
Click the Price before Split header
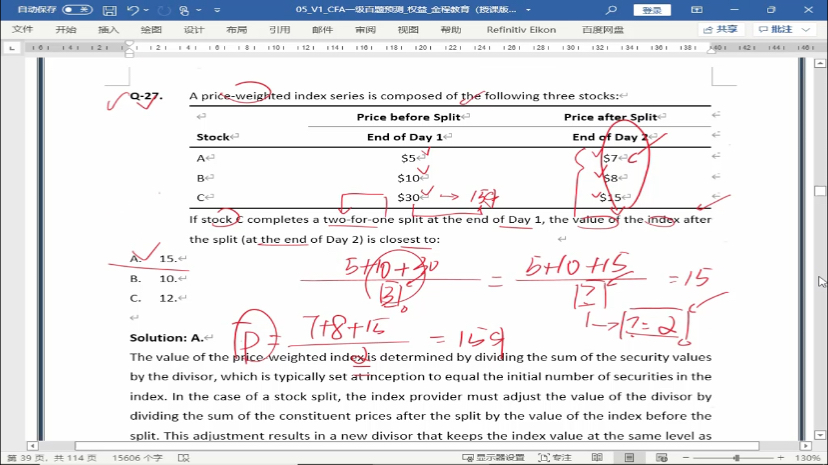(408, 117)
